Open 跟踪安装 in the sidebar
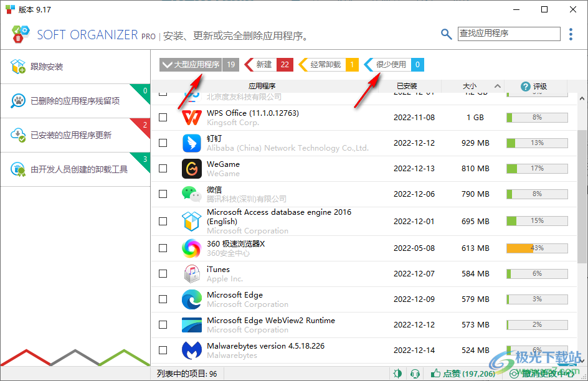Viewport: 588px width, 381px height. 75,67
